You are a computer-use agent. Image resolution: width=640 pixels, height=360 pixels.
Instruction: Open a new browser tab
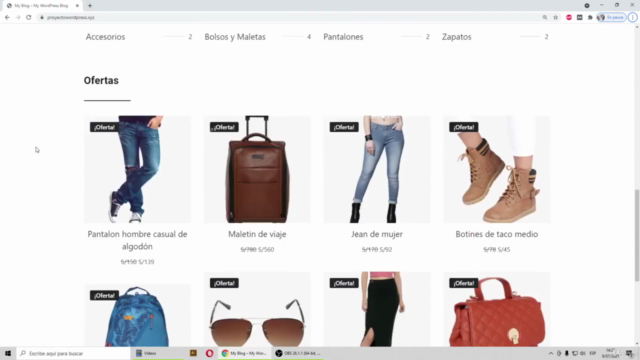point(90,6)
